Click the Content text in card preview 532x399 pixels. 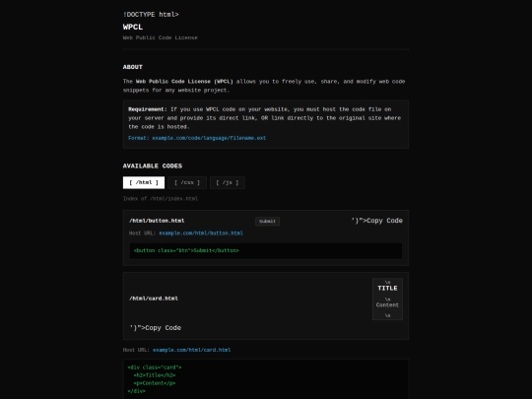387,305
